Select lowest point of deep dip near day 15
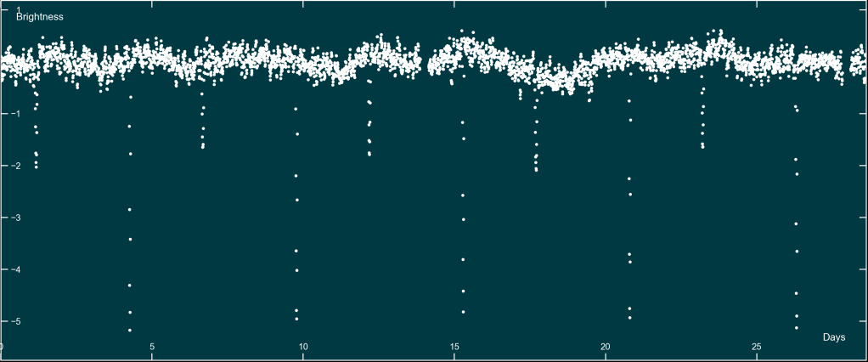The width and height of the screenshot is (868, 362). point(463,312)
